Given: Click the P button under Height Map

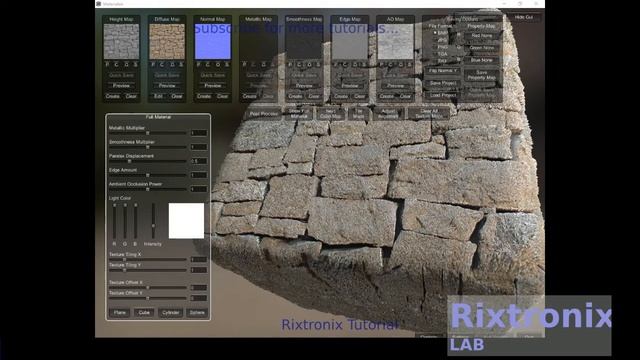Looking at the screenshot, I should click(x=107, y=64).
